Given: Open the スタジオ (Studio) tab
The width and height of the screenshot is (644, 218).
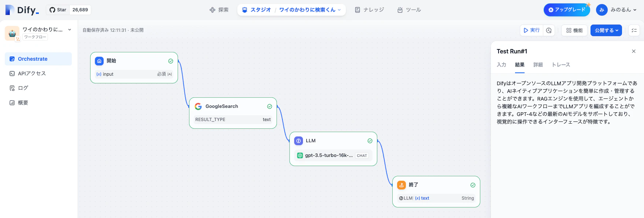Looking at the screenshot, I should (x=256, y=10).
